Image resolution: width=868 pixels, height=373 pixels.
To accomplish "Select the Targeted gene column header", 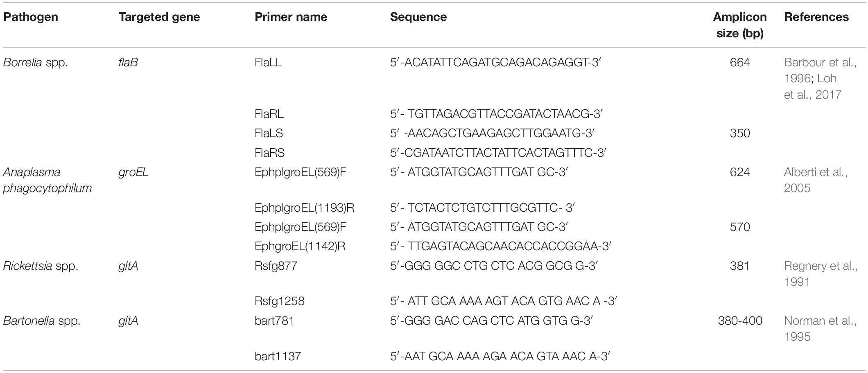I will [159, 17].
